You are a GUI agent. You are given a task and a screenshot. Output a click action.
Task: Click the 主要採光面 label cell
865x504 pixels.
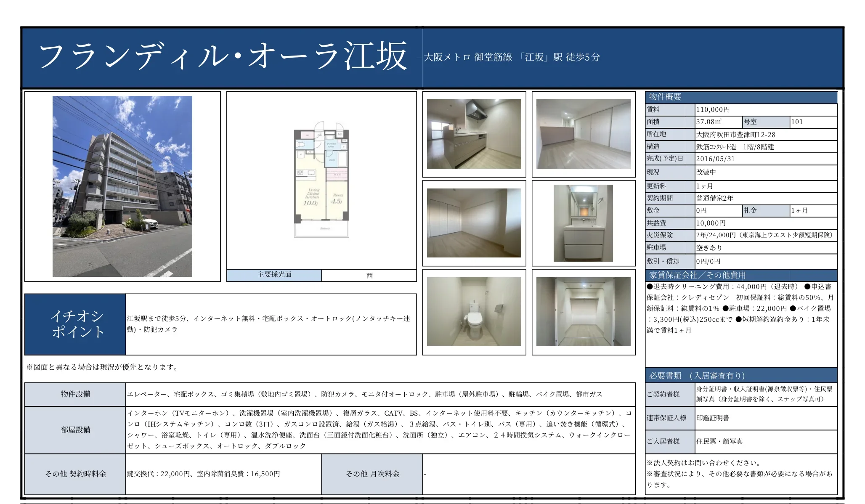[274, 275]
